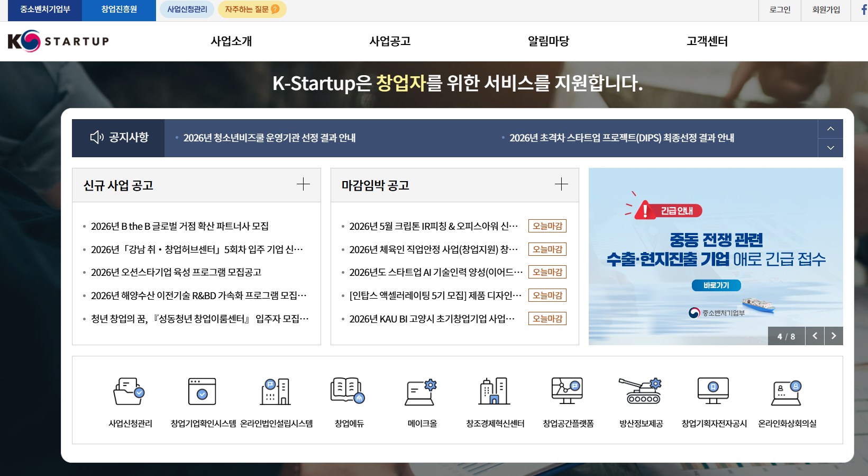Open the 사업공고 menu
Screen dimensions: 868x476
point(390,41)
